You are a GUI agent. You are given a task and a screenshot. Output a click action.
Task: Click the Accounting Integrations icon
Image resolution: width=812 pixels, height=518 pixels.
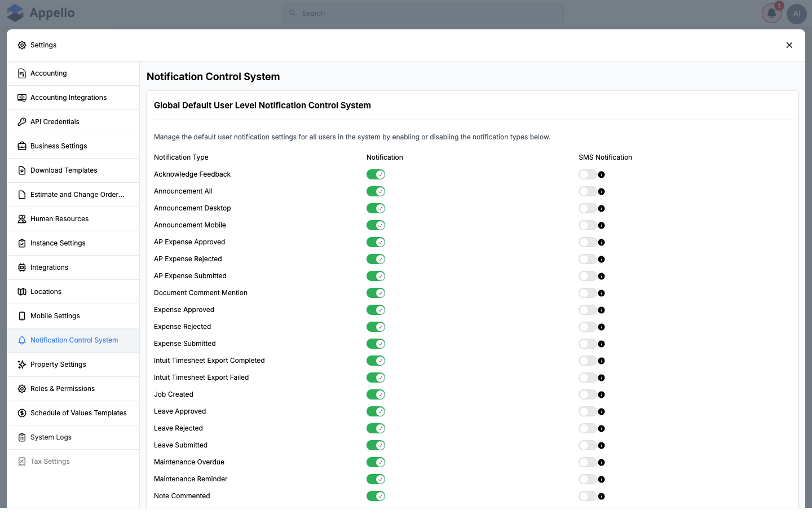tap(22, 98)
